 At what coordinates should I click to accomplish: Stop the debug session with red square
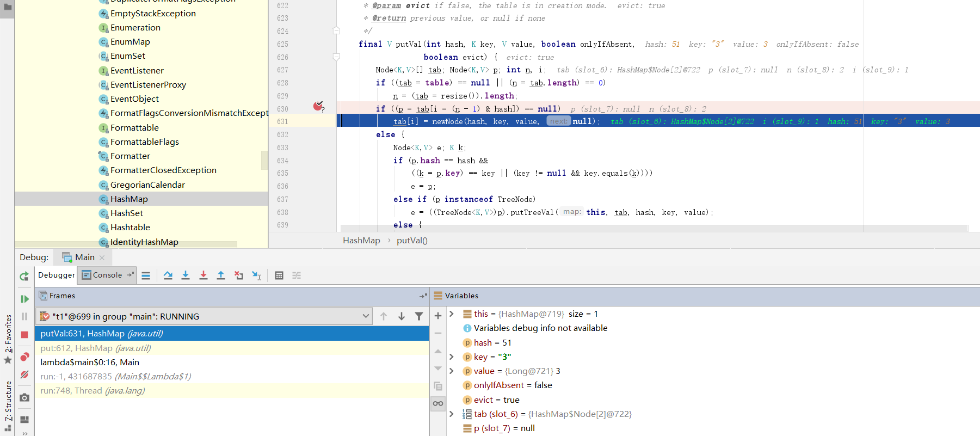tap(24, 335)
